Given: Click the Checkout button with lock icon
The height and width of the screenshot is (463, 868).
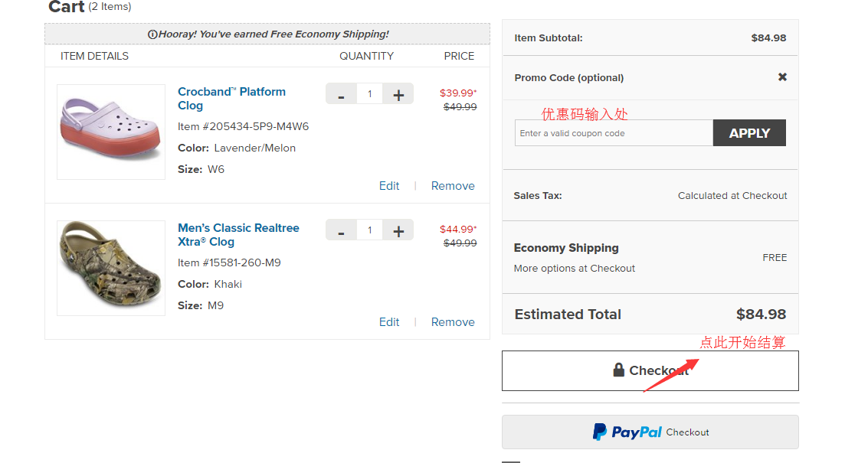Looking at the screenshot, I should [650, 370].
